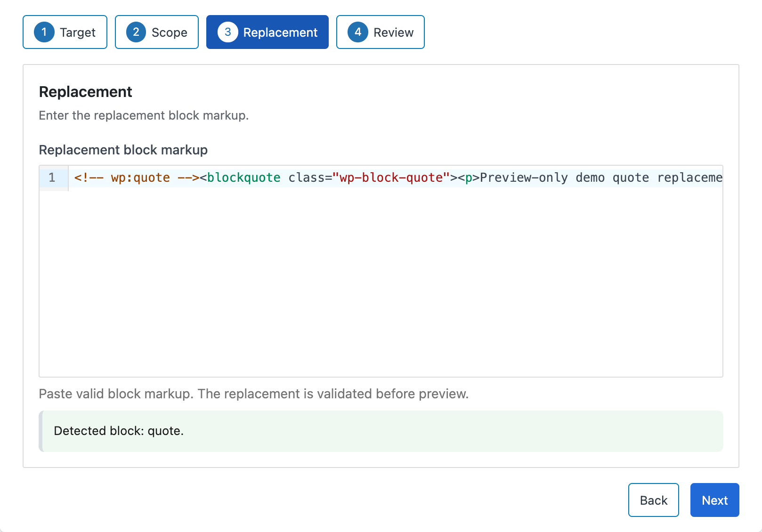Click the 'Paste valid block markup' help text
This screenshot has height=532, width=762.
[x=254, y=394]
